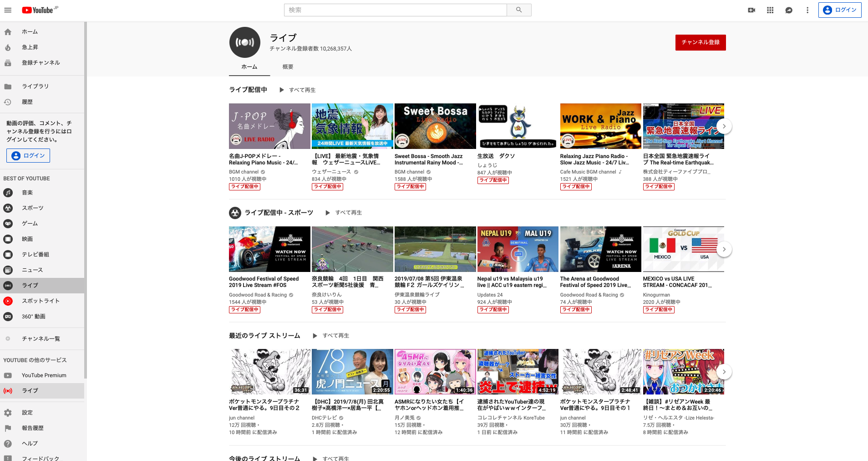
Task: Open the 虎ノ門ニュース video thumbnail
Action: [352, 372]
